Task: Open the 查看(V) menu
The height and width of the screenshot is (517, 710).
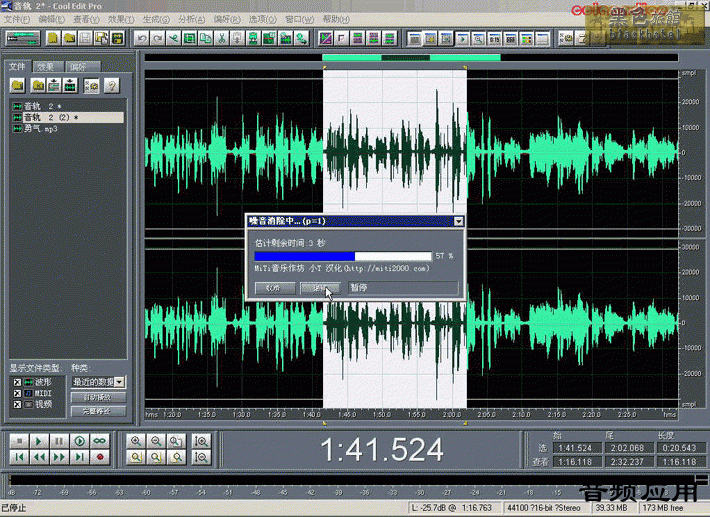Action: pyautogui.click(x=86, y=19)
